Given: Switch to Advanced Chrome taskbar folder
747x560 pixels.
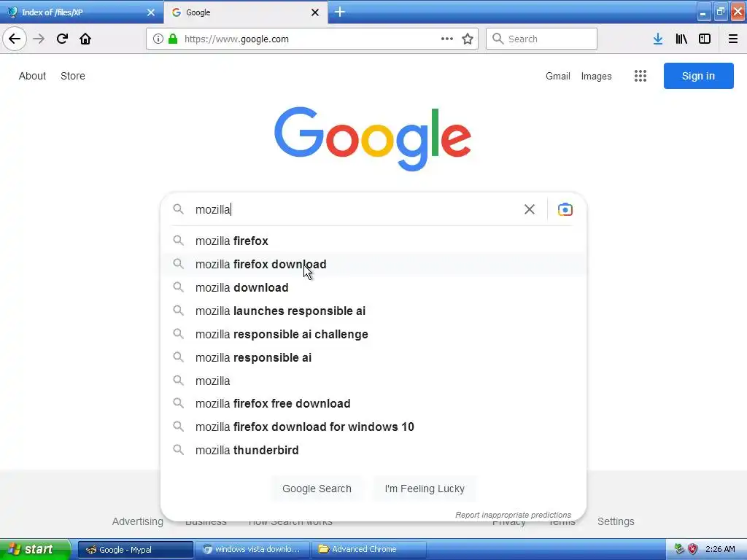Looking at the screenshot, I should [368, 550].
